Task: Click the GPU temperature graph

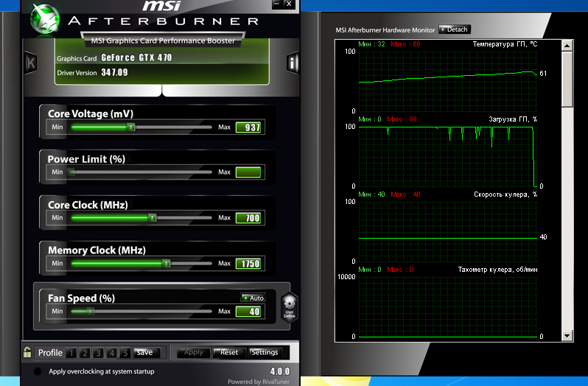Action: pyautogui.click(x=448, y=81)
